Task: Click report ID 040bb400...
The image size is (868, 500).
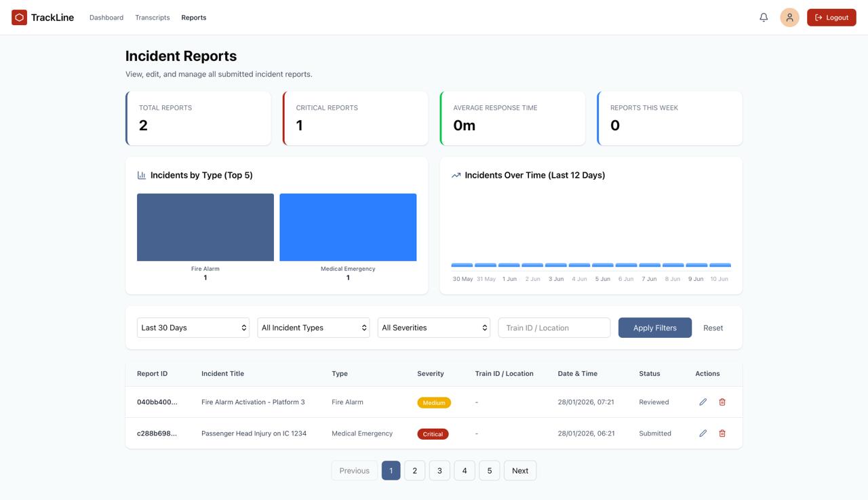Action: [x=157, y=402]
